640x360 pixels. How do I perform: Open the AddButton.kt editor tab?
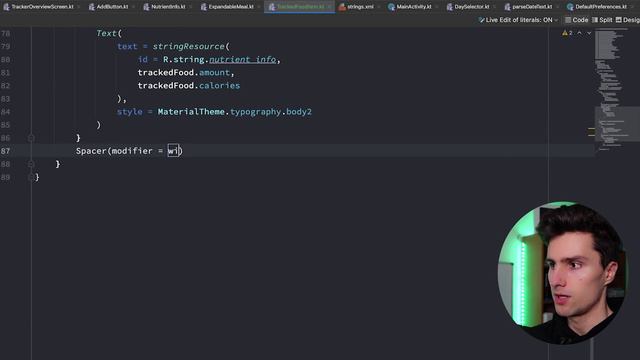click(112, 7)
